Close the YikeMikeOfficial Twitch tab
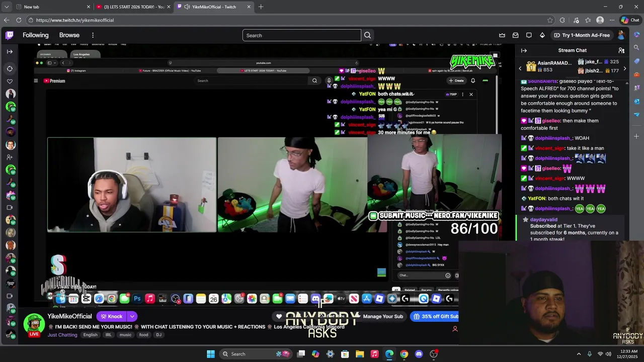 [x=249, y=7]
